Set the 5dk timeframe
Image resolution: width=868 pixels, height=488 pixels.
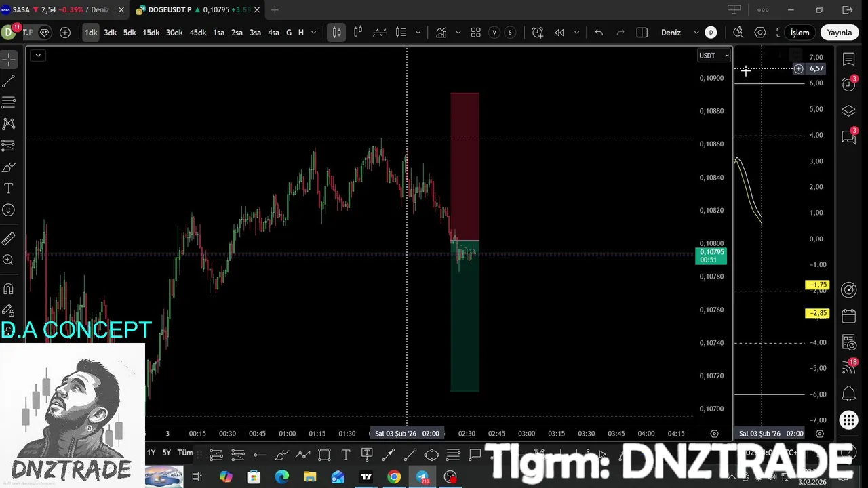click(x=130, y=33)
